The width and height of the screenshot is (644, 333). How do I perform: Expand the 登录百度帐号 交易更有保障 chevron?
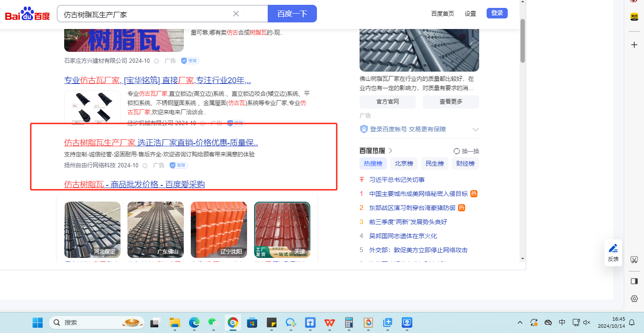click(475, 129)
